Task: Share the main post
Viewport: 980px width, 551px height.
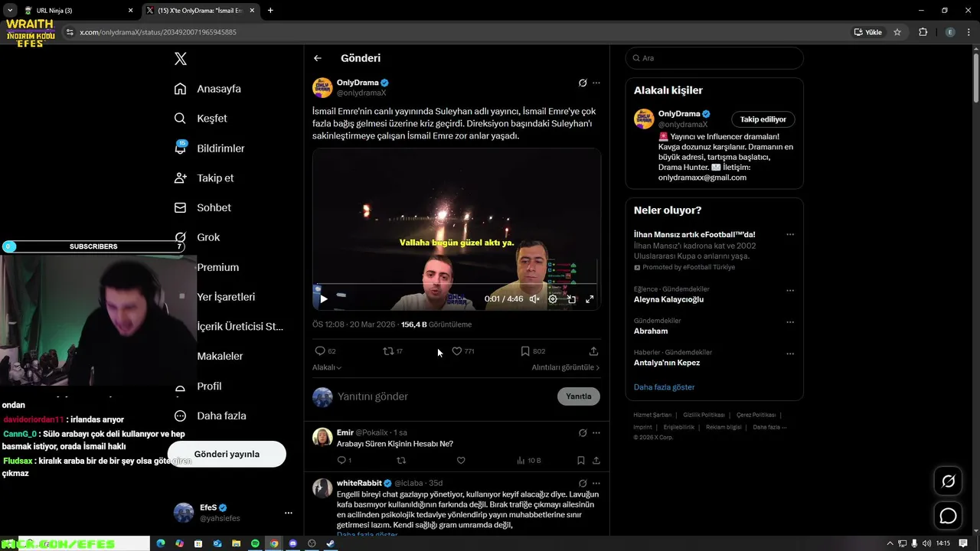Action: click(x=593, y=351)
